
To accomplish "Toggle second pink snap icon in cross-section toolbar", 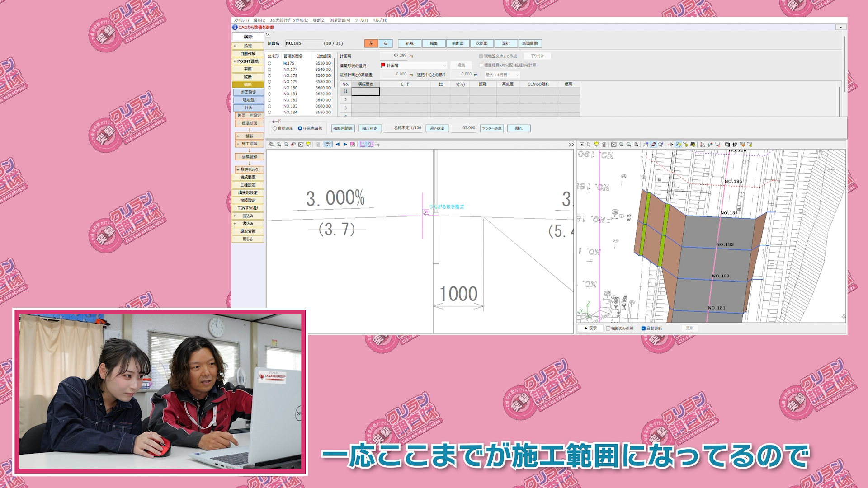I will pos(370,145).
